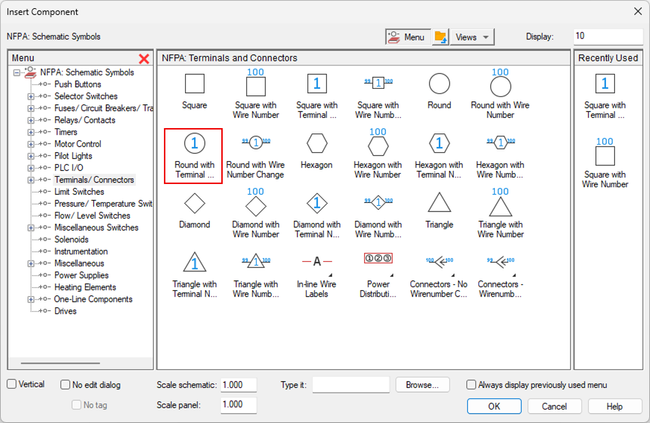Screen dimensions: 650x423
Task: Enable the Vertical checkbox
Action: coord(12,384)
